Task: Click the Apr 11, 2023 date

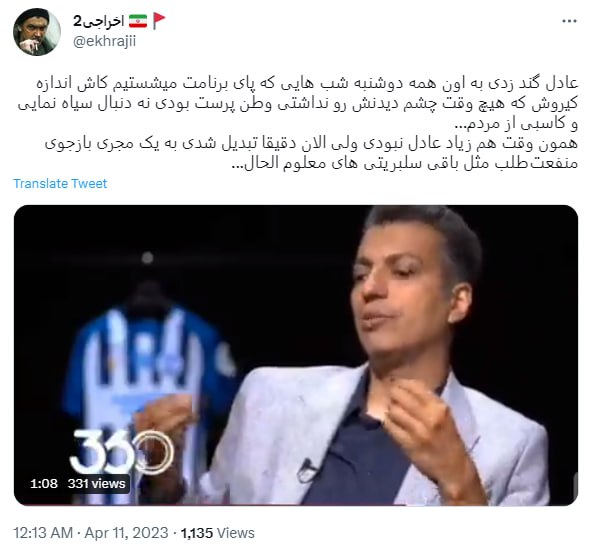Action: click(x=126, y=533)
